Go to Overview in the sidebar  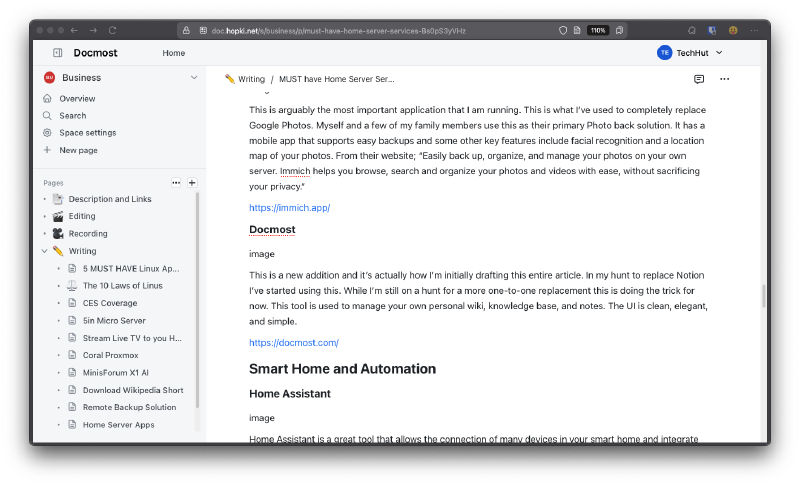77,99
